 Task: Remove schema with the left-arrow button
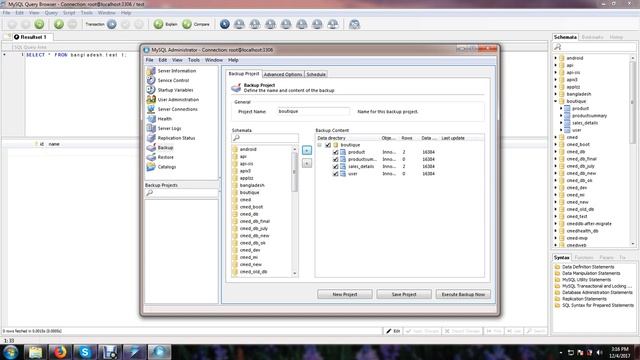coord(307,163)
